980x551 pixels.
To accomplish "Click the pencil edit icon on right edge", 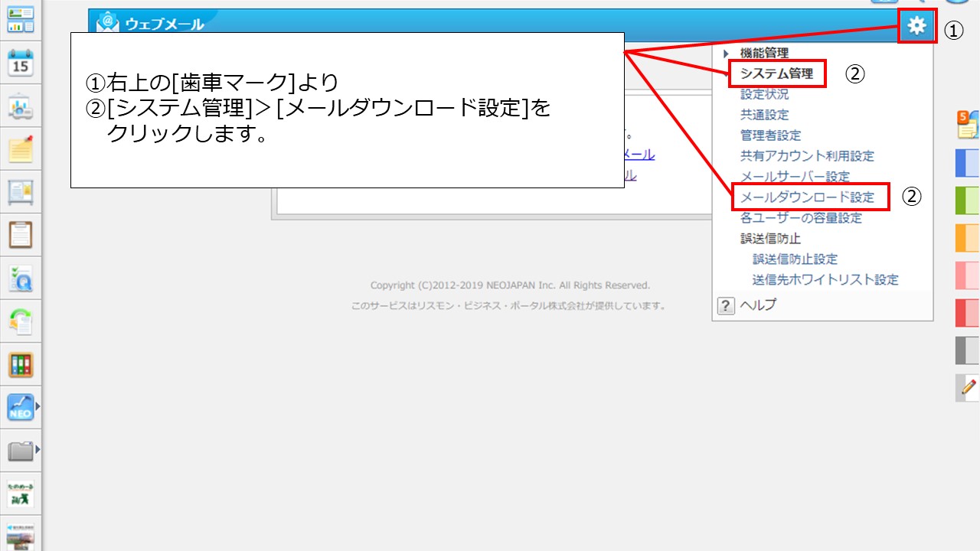I will 968,388.
